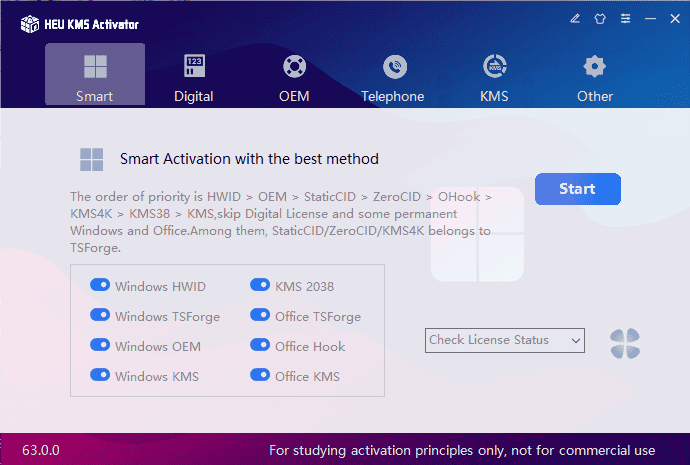The image size is (690, 465).
Task: Toggle the Office Hook option
Action: coord(260,345)
